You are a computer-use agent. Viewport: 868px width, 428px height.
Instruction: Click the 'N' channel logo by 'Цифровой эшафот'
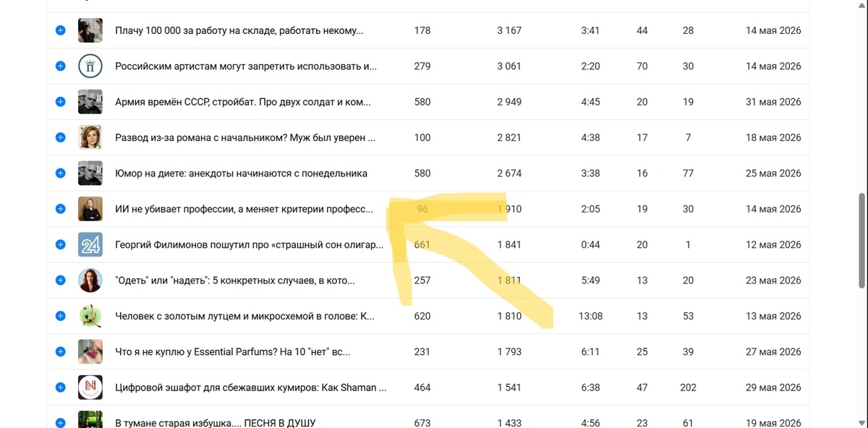coord(90,388)
